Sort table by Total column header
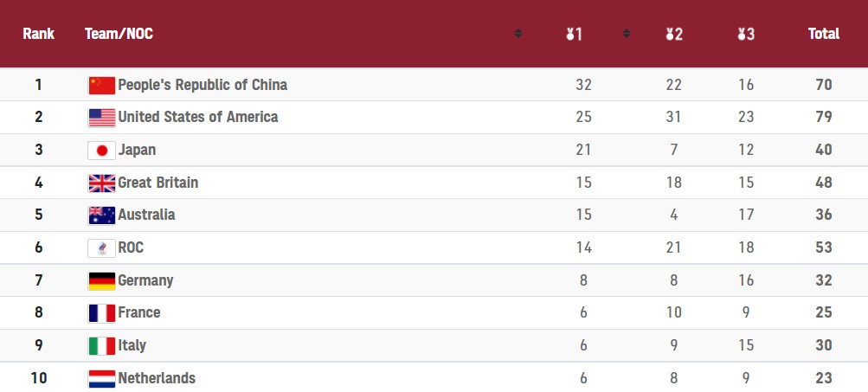The width and height of the screenshot is (868, 392). 823,35
